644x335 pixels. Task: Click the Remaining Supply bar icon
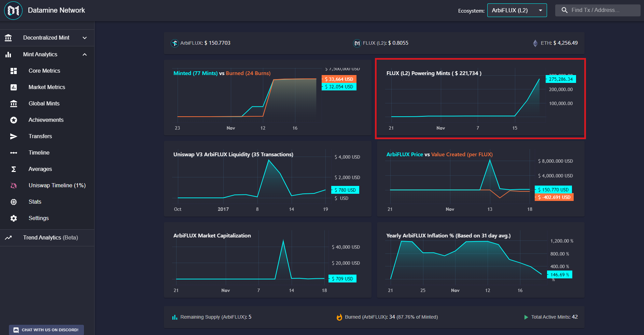coord(175,317)
